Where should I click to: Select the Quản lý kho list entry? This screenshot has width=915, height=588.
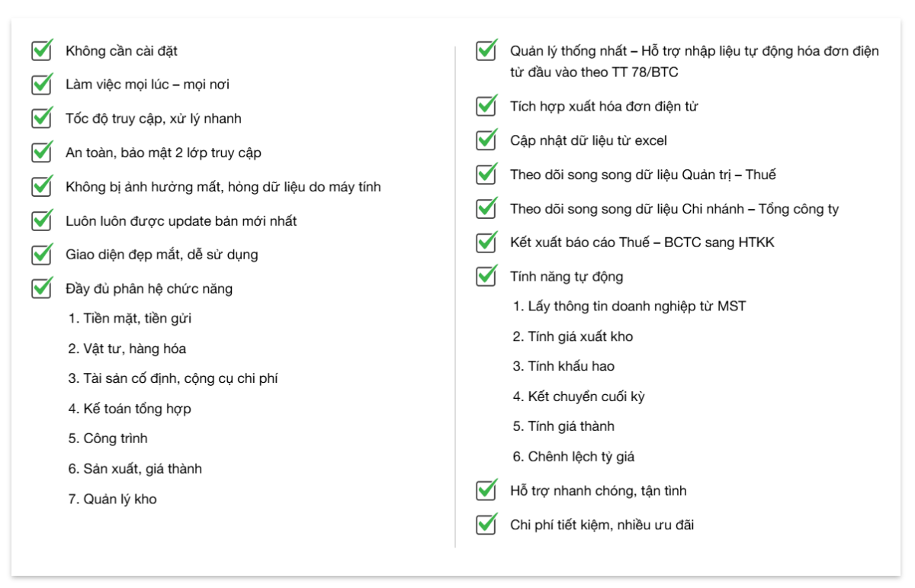point(112,499)
